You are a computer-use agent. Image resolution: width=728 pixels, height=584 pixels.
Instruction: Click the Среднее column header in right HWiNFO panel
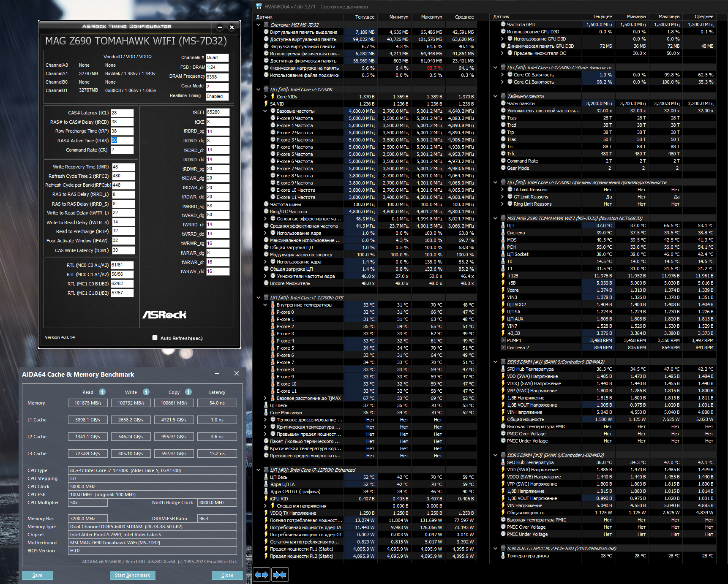[x=699, y=16]
